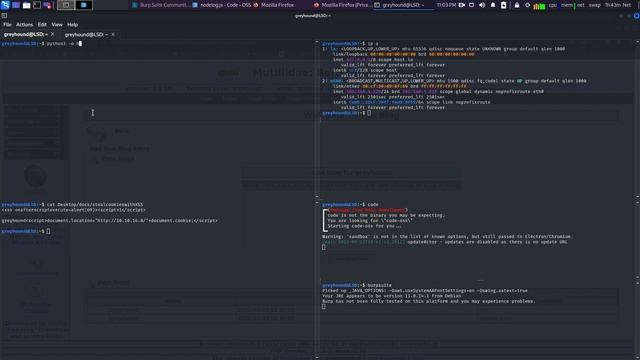Image resolution: width=640 pixels, height=360 pixels.
Task: Click the 'Starting code-oss for you...' message
Action: click(364, 226)
